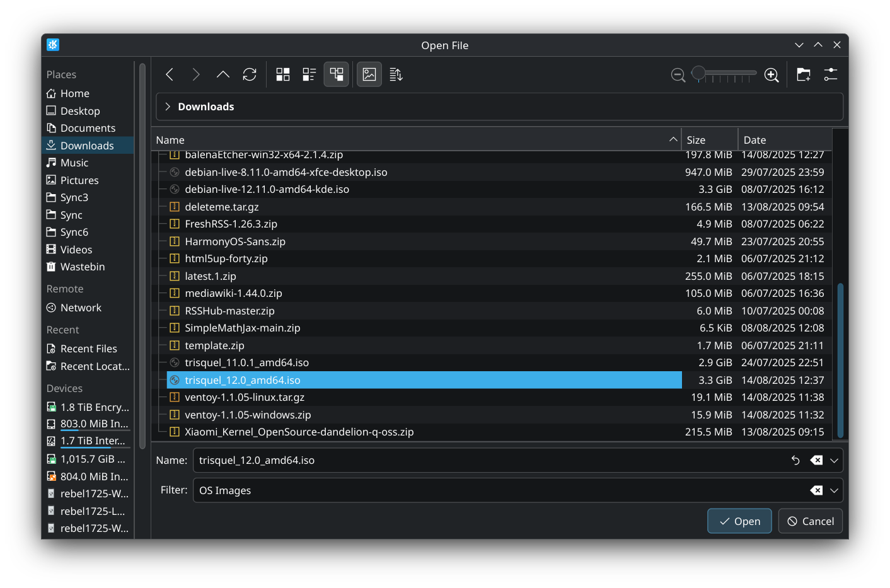Open Network under Remote
890x588 pixels.
pos(88,308)
